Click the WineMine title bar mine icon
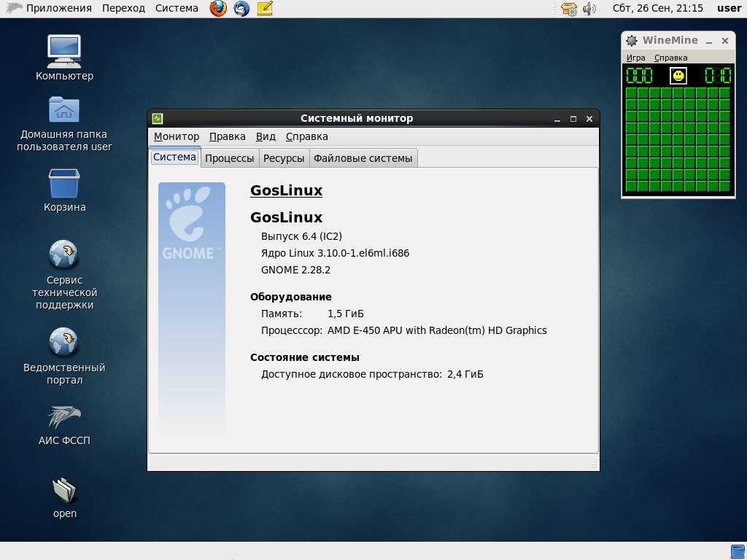This screenshot has height=560, width=747. coord(632,41)
